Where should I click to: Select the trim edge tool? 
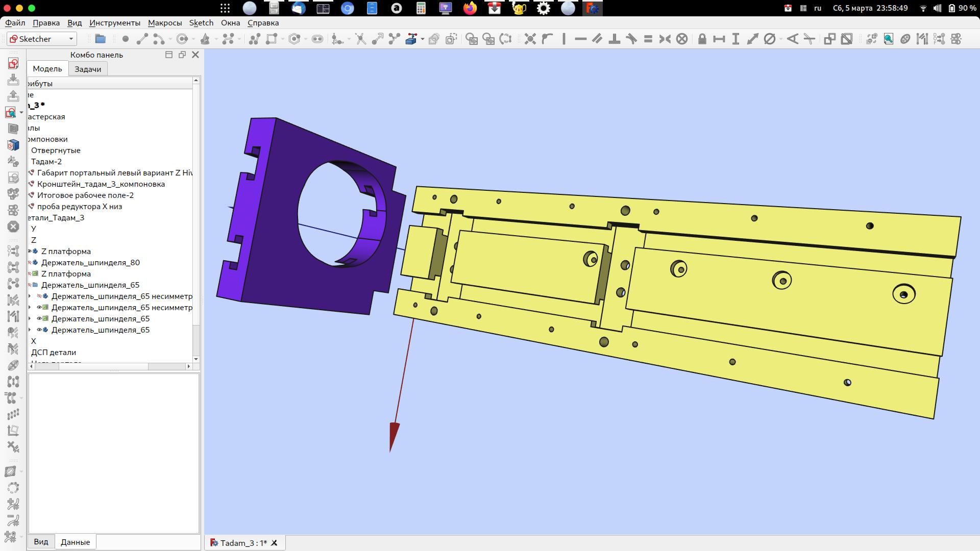[x=361, y=39]
